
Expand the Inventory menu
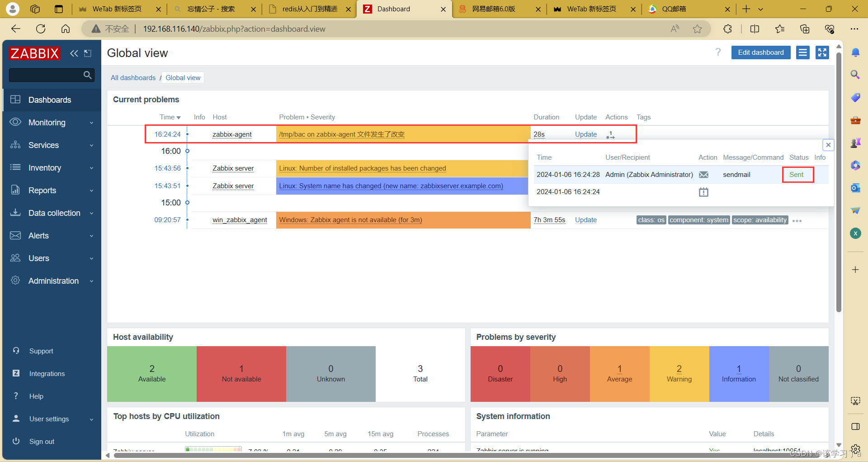pos(52,168)
